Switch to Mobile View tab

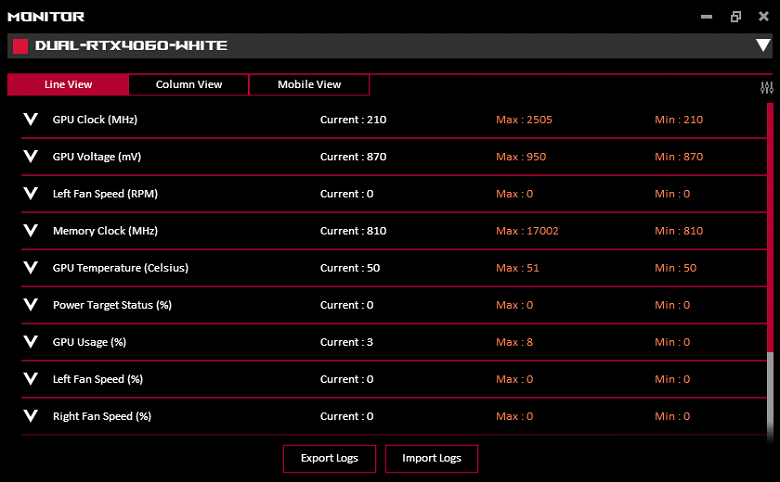[x=309, y=85]
